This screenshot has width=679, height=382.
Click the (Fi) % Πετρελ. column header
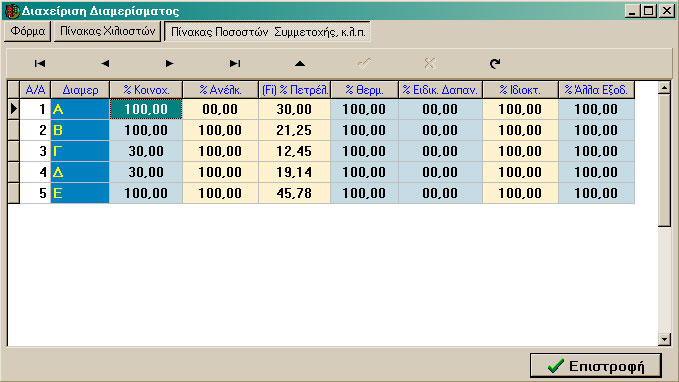pyautogui.click(x=294, y=90)
